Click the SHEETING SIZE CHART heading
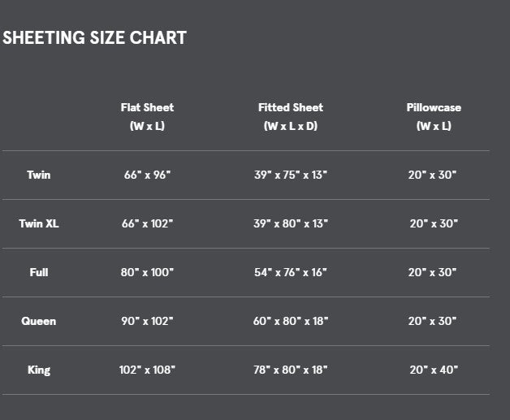 (94, 37)
